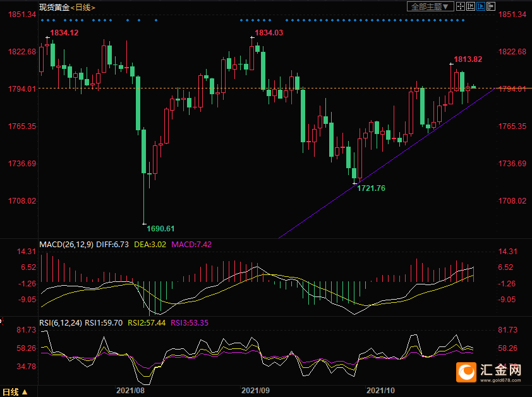Select the RSI(6,12,24) indicator label
This screenshot has width=532, height=397.
click(x=61, y=323)
